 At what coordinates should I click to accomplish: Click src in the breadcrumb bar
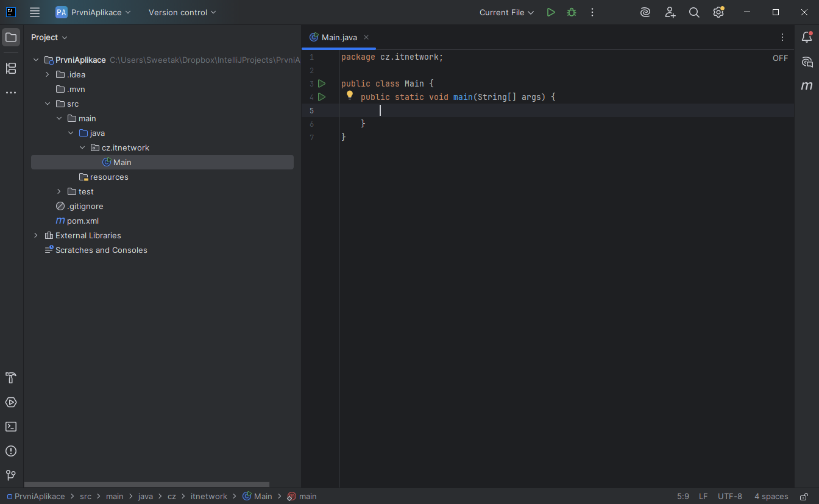click(85, 497)
